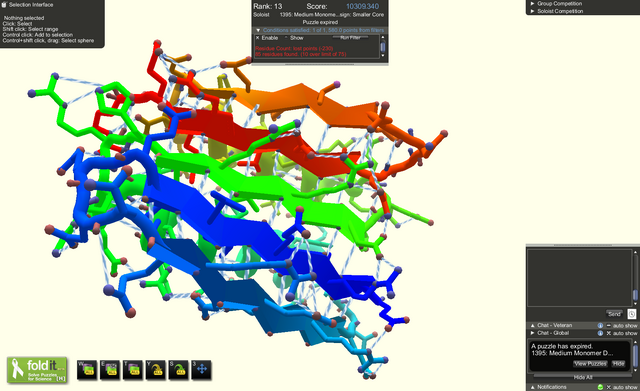
Task: Run the T wiggle-all tool
Action: [133, 370]
